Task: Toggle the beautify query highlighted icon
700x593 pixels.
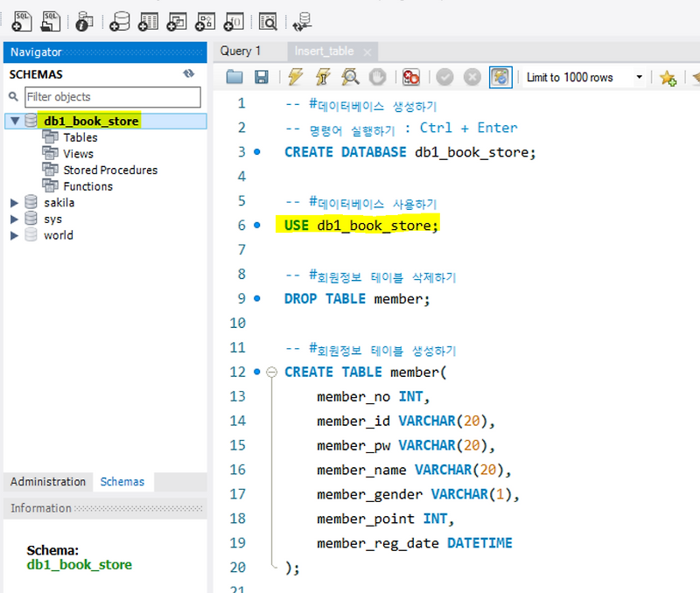Action: coord(500,77)
